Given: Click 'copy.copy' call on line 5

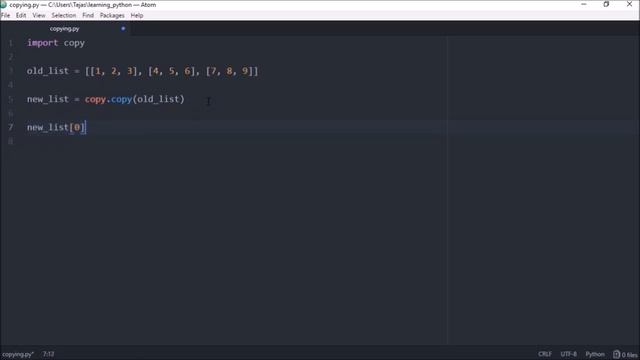Looking at the screenshot, I should (108, 99).
